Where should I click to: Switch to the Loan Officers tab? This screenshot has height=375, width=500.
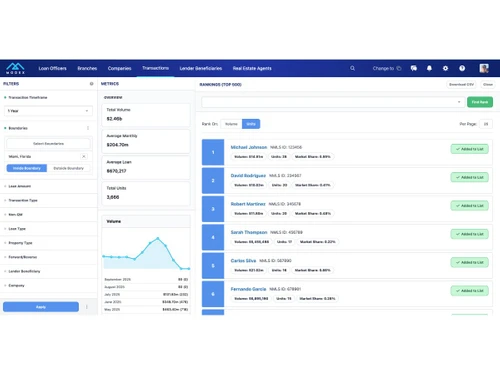[52, 68]
